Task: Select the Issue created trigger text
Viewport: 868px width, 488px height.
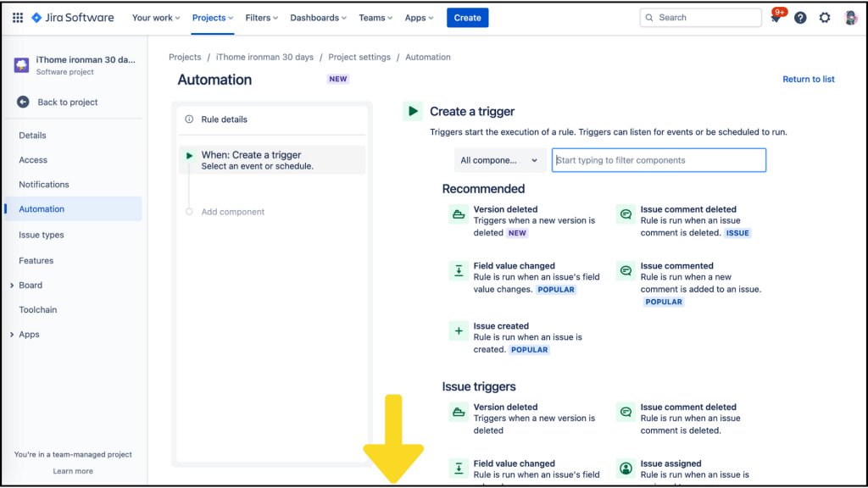Action: pyautogui.click(x=500, y=326)
